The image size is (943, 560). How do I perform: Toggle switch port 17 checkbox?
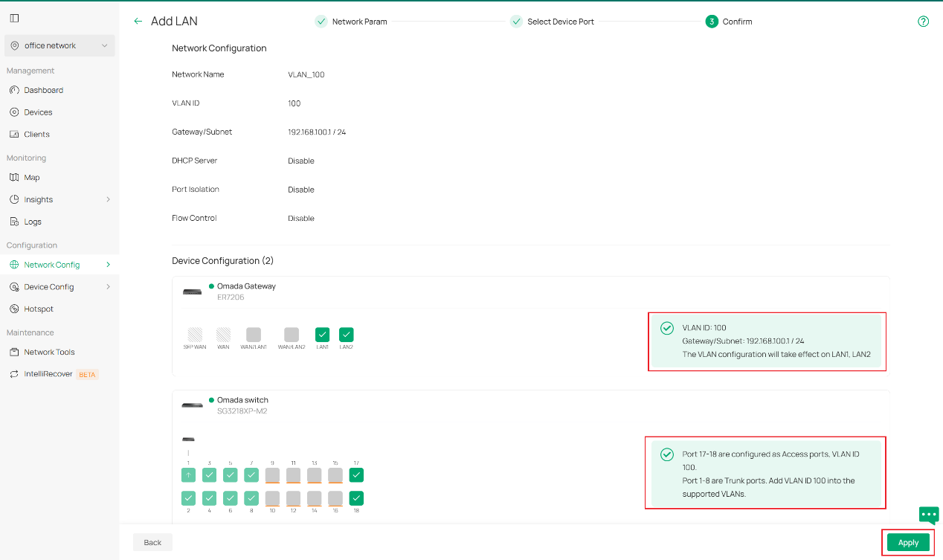click(356, 475)
